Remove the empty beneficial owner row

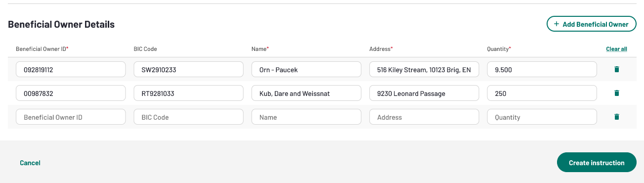click(x=616, y=117)
